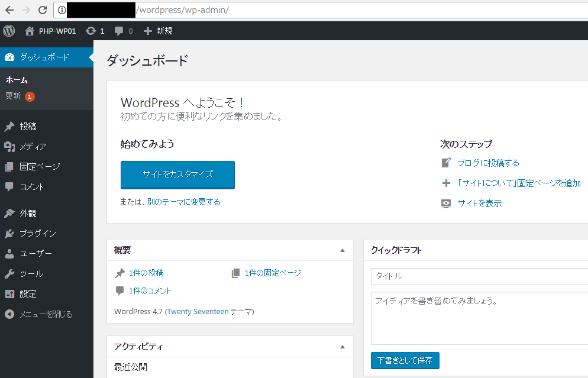Click pushpin icon beside 1件の投稿

click(x=119, y=273)
